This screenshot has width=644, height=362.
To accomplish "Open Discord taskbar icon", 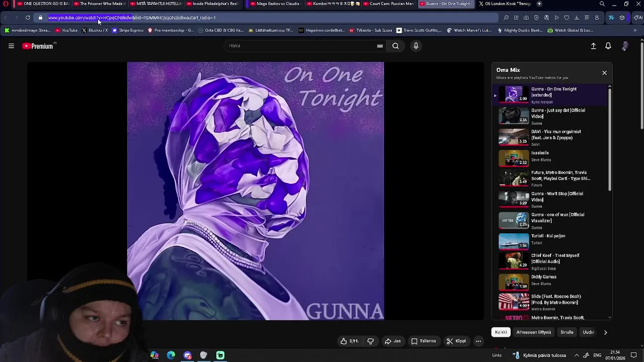I will [188, 355].
